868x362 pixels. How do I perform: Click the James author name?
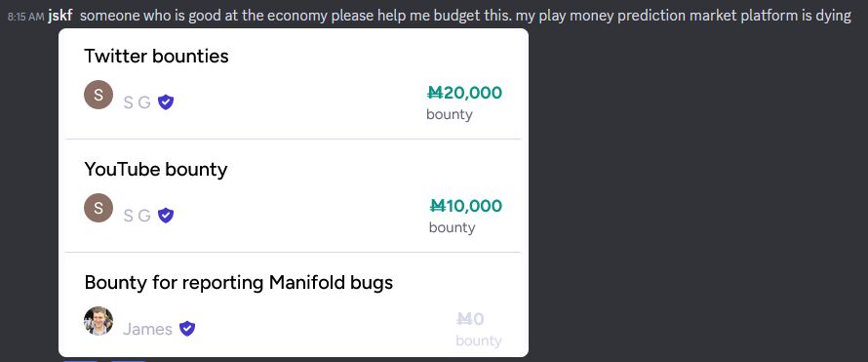148,329
